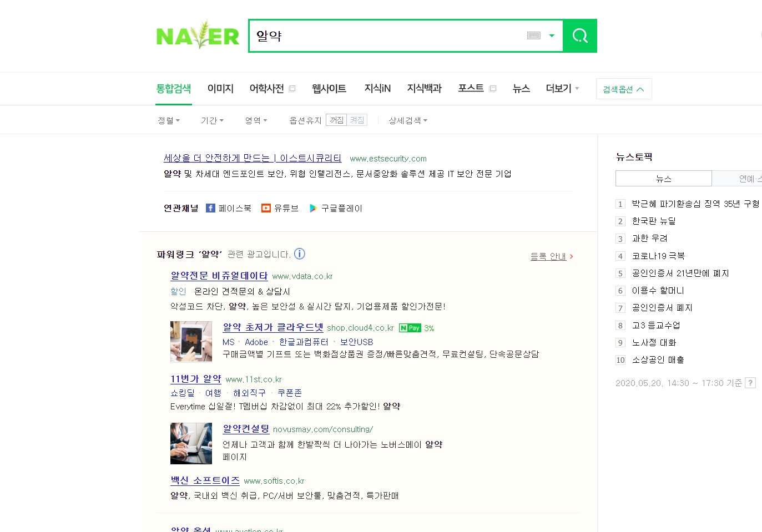Open the 보안USB sublink

point(357,342)
